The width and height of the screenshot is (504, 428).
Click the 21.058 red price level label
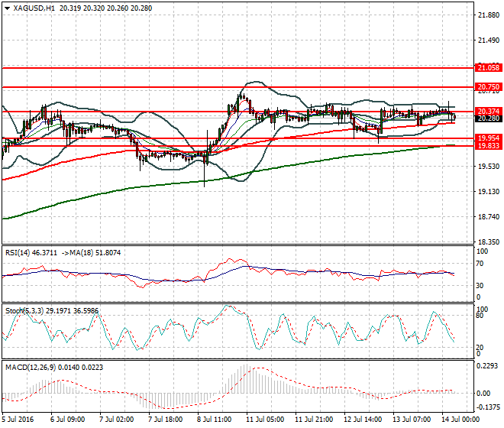489,67
